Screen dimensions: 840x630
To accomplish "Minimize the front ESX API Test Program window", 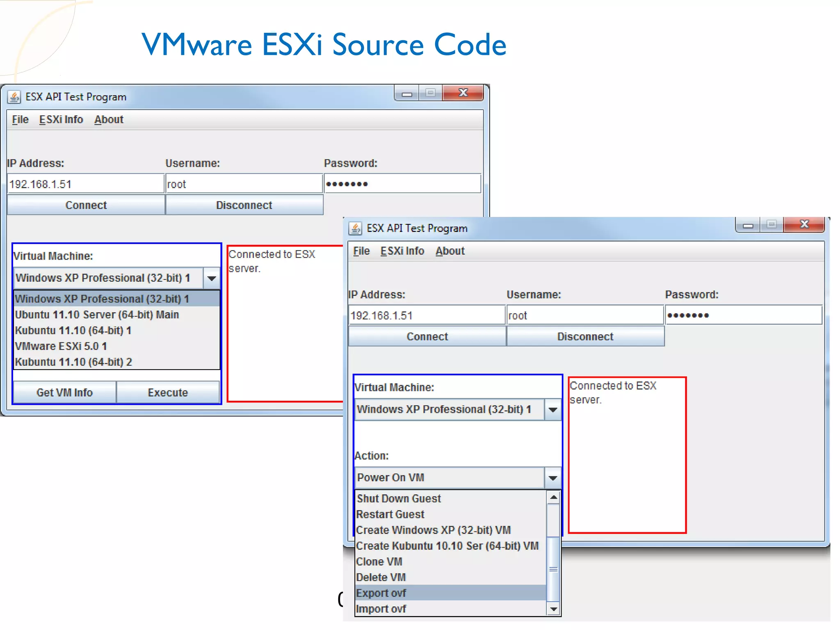I will pyautogui.click(x=748, y=225).
